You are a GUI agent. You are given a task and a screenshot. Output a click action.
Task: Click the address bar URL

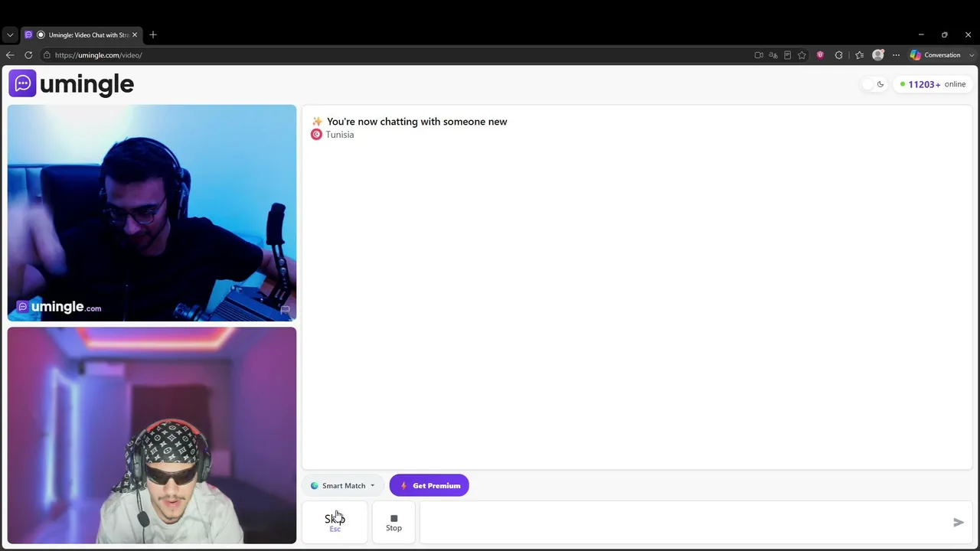[98, 55]
